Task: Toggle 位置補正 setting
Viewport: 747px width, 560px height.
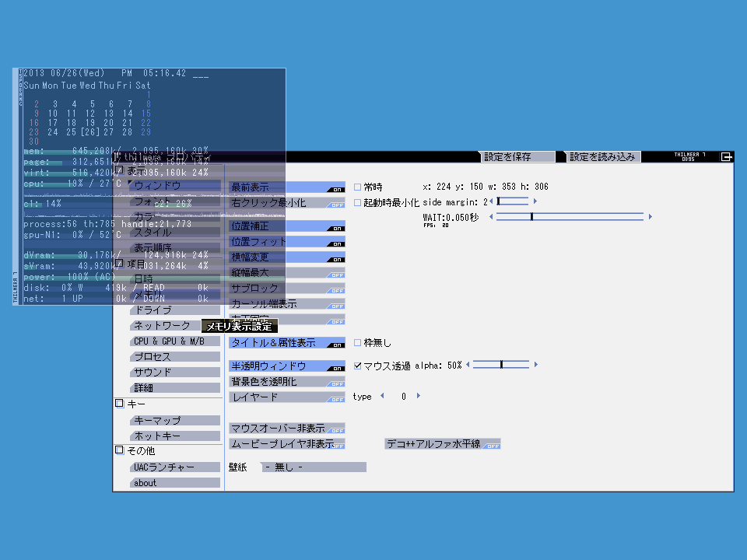Action: [287, 226]
